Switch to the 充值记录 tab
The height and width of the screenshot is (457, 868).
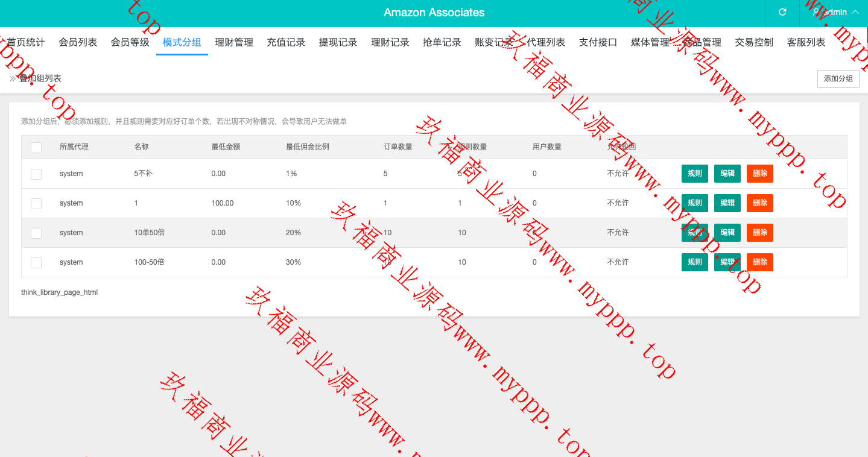286,42
